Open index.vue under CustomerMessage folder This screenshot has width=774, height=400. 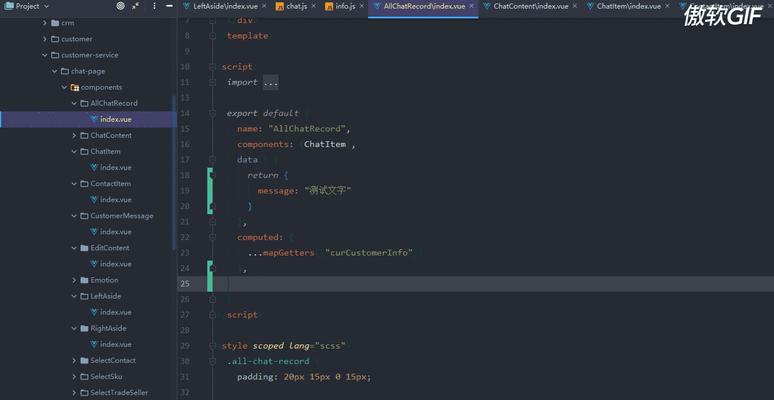click(x=116, y=232)
